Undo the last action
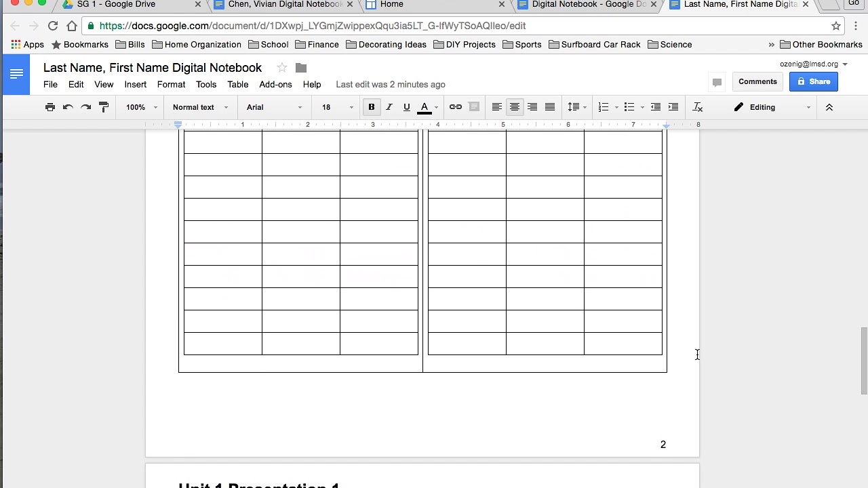This screenshot has height=488, width=868. click(x=68, y=107)
